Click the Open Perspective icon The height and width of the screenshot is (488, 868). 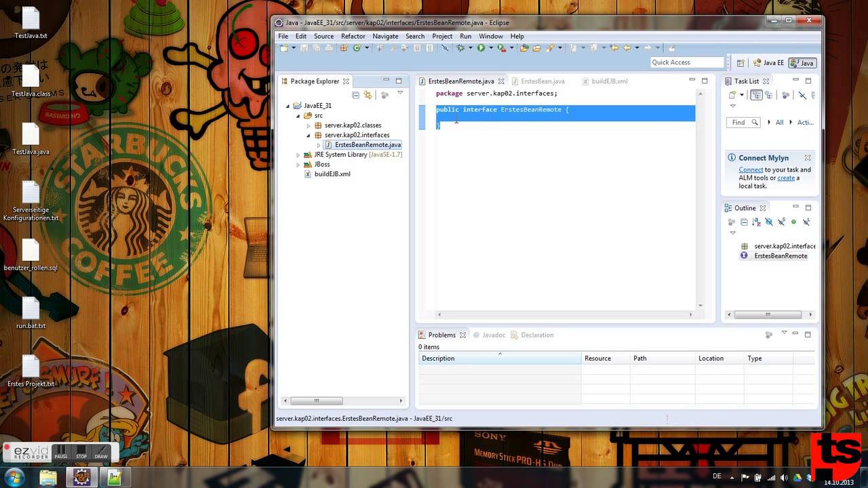[741, 62]
